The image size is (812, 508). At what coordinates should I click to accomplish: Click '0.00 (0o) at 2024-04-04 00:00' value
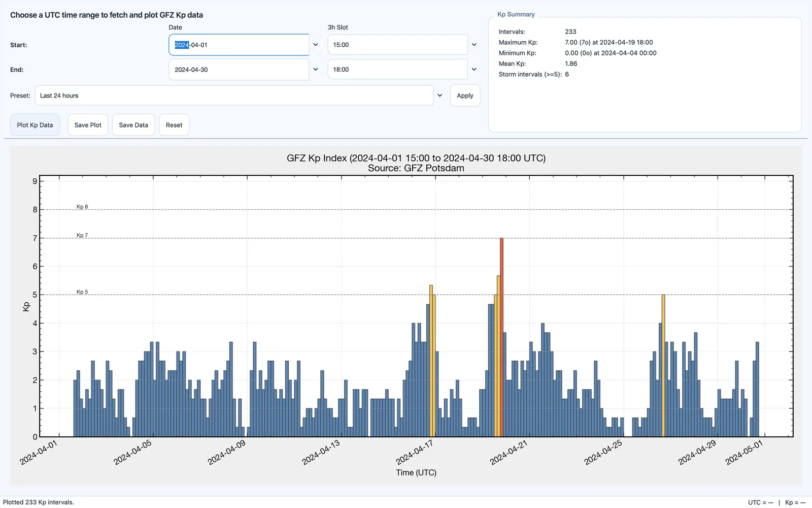click(x=611, y=53)
